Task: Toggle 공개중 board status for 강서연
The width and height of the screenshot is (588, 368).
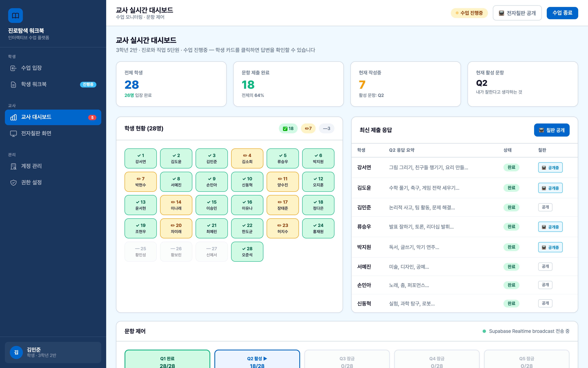Action: coord(550,168)
